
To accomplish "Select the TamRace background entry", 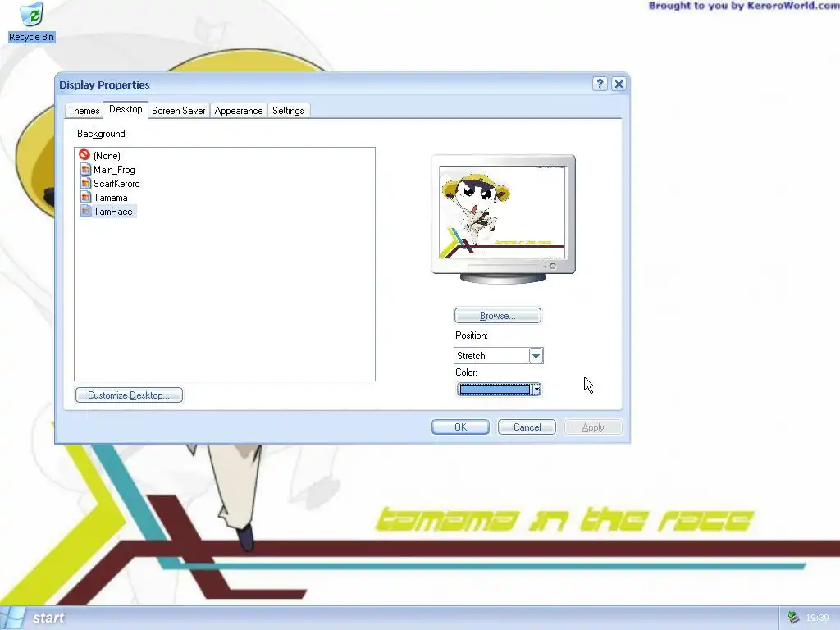I will point(107,211).
